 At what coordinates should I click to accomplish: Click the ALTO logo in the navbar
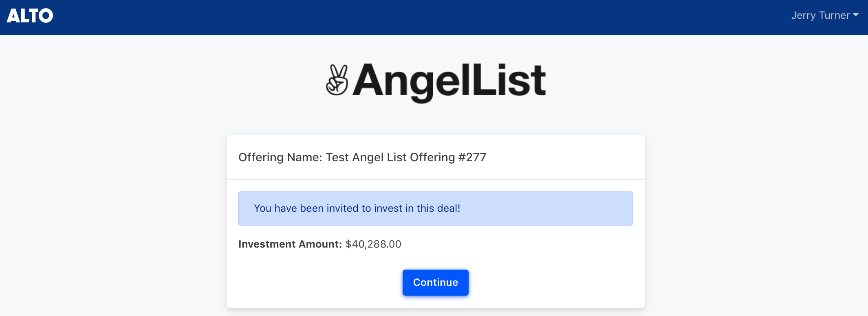click(30, 16)
